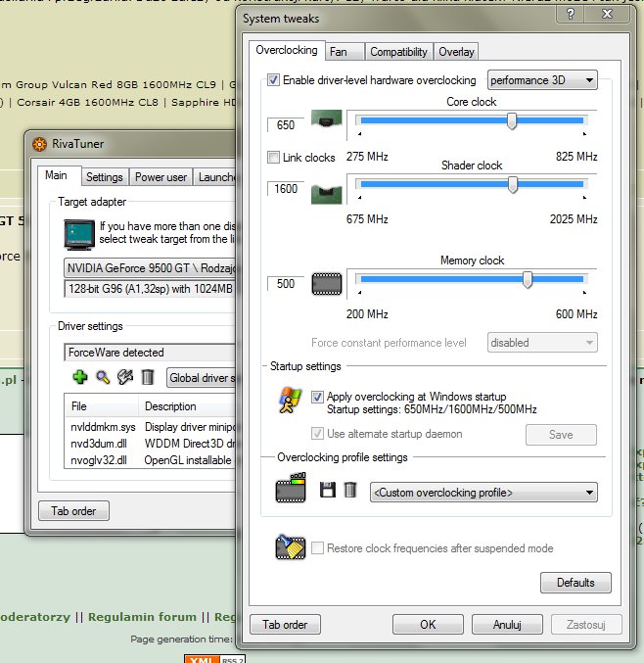Select the Main tab in RivaTuner
This screenshot has width=644, height=663.
pos(57,175)
